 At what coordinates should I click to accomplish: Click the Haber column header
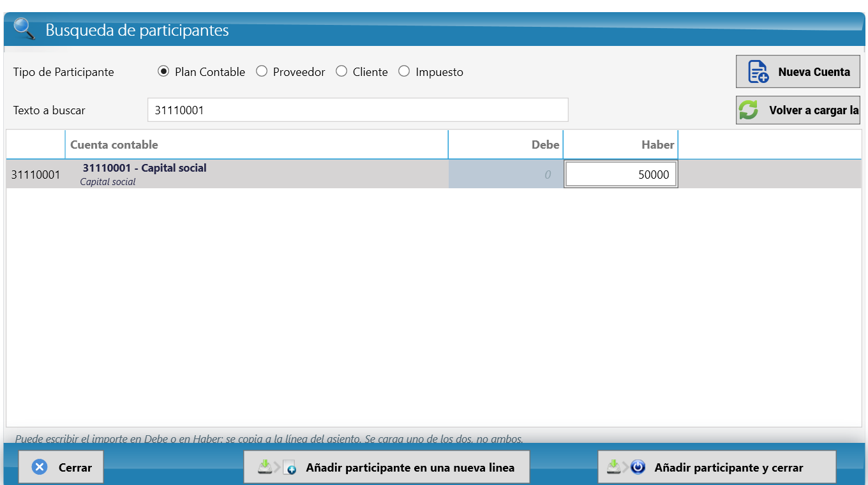pyautogui.click(x=620, y=145)
